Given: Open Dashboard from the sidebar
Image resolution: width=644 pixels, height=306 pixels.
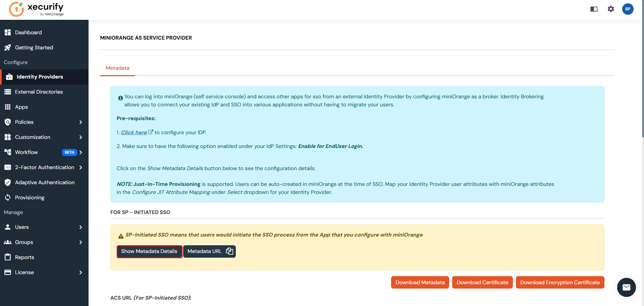Looking at the screenshot, I should tap(44, 32).
